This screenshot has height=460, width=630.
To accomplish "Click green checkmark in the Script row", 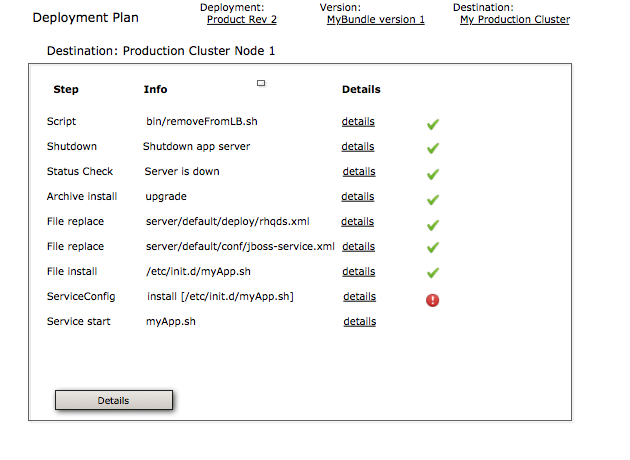I will 433,125.
